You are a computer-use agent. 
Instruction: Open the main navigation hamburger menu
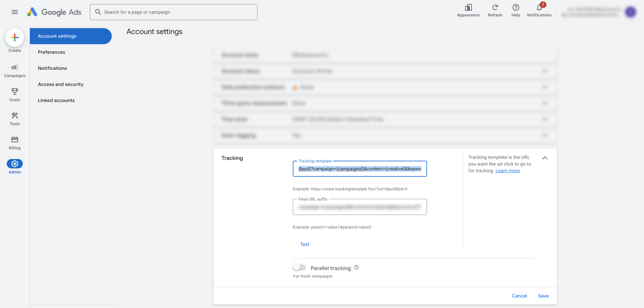(14, 12)
